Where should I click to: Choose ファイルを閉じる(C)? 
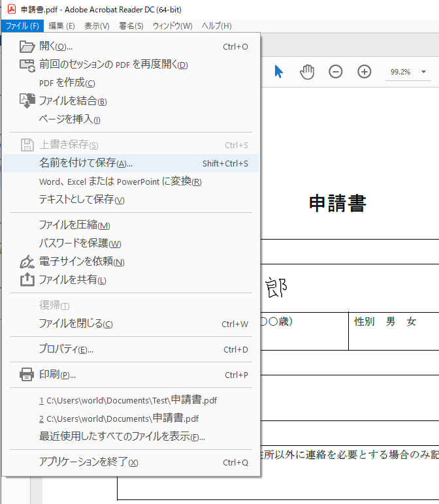pyautogui.click(x=131, y=324)
